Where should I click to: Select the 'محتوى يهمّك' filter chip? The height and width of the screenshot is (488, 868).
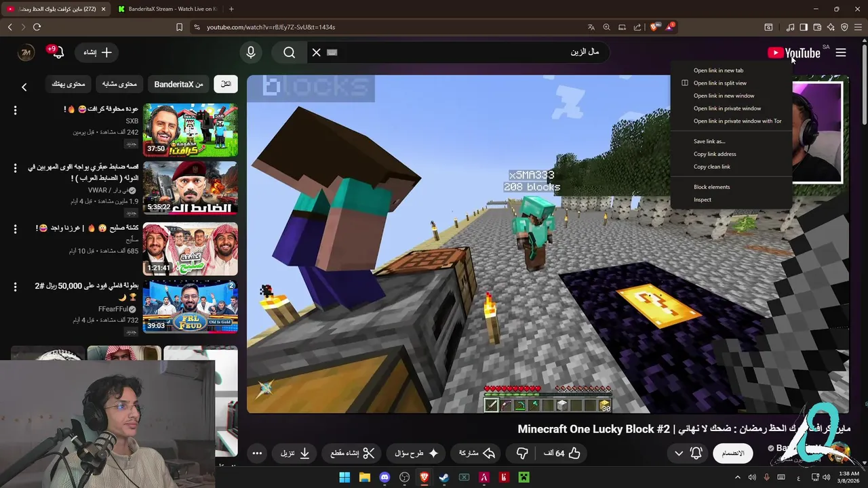point(68,84)
